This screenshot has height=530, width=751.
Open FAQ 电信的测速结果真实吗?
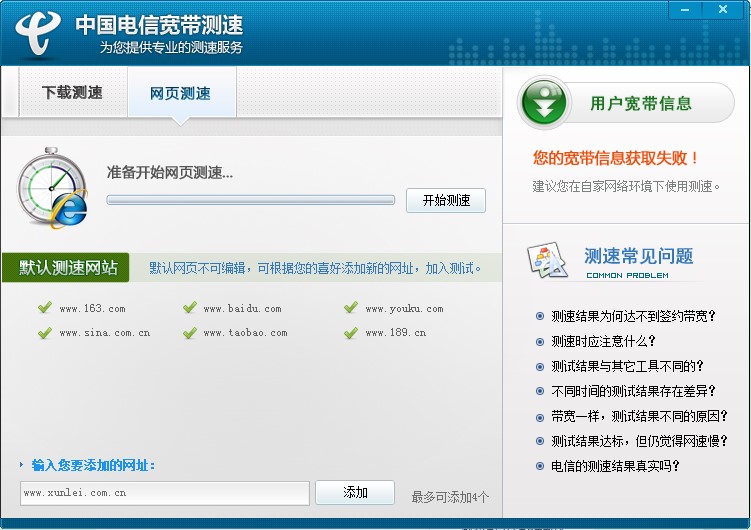tap(615, 466)
